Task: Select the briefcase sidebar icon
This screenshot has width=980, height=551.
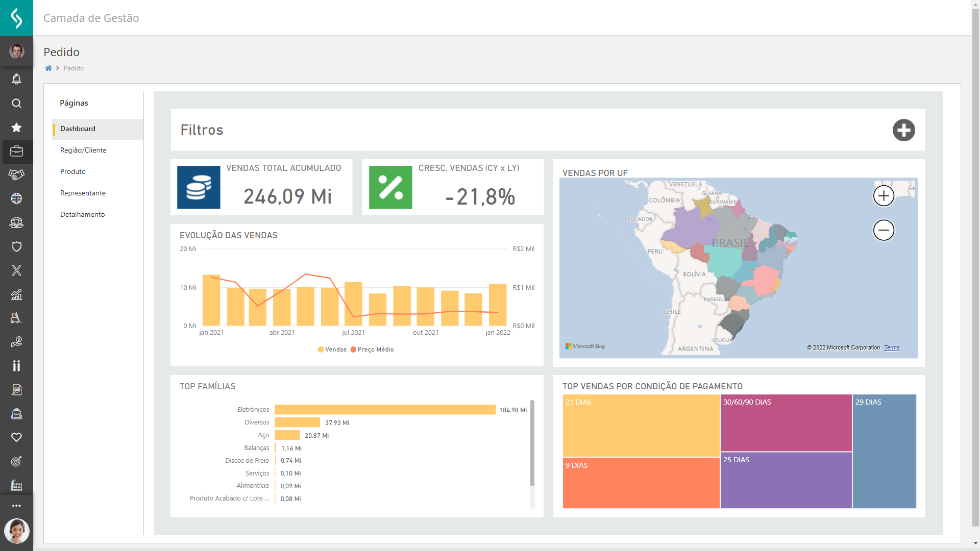Action: (x=16, y=152)
